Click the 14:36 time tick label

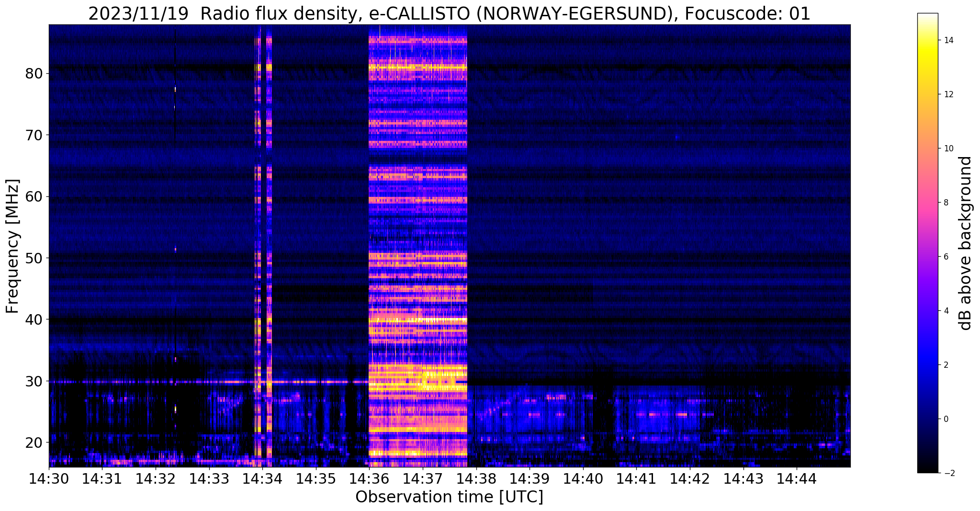(x=369, y=478)
